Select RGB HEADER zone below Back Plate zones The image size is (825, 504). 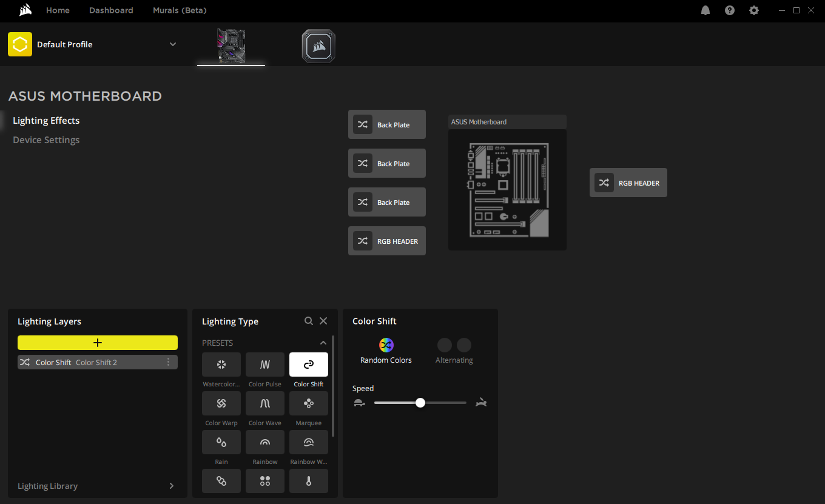(x=387, y=241)
